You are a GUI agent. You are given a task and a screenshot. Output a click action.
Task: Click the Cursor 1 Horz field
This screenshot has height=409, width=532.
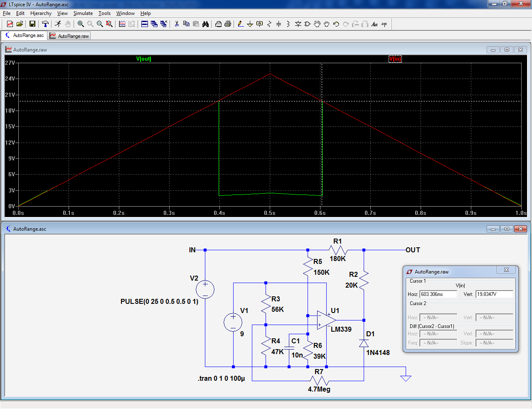438,294
